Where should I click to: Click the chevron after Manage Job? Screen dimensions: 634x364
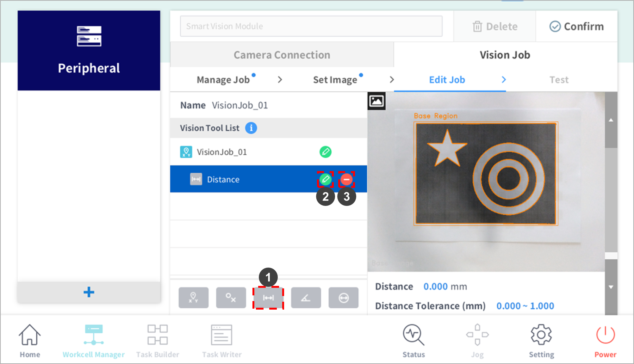[x=280, y=80]
